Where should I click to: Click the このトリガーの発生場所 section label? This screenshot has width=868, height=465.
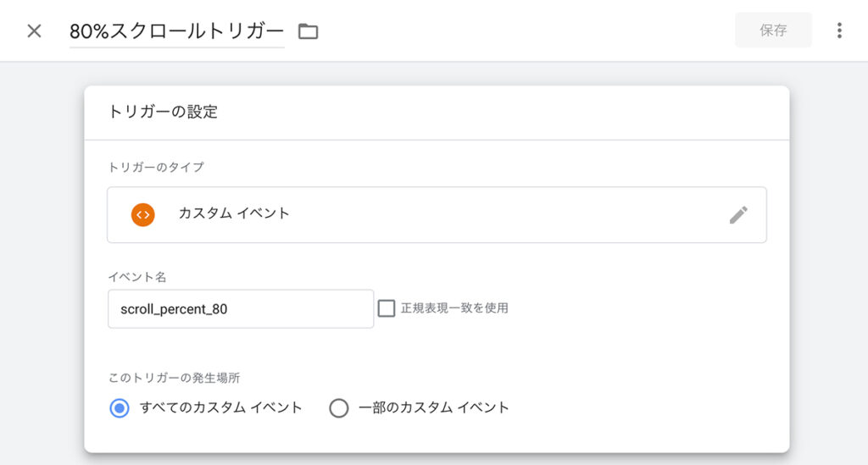coord(175,378)
